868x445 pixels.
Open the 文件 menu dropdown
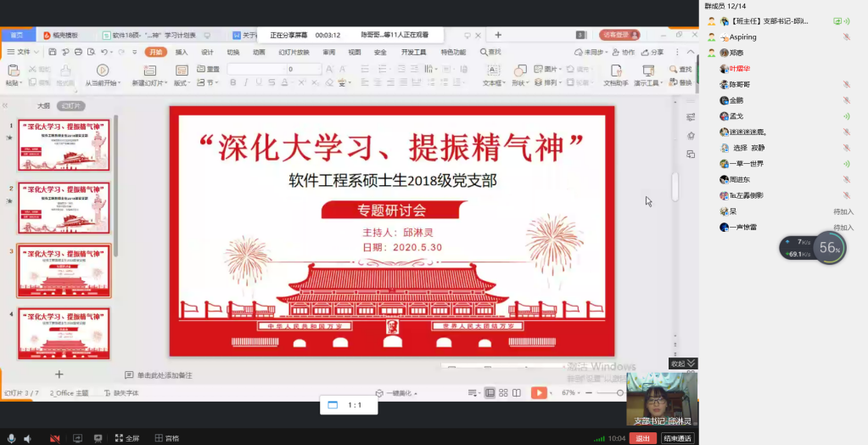coord(25,52)
